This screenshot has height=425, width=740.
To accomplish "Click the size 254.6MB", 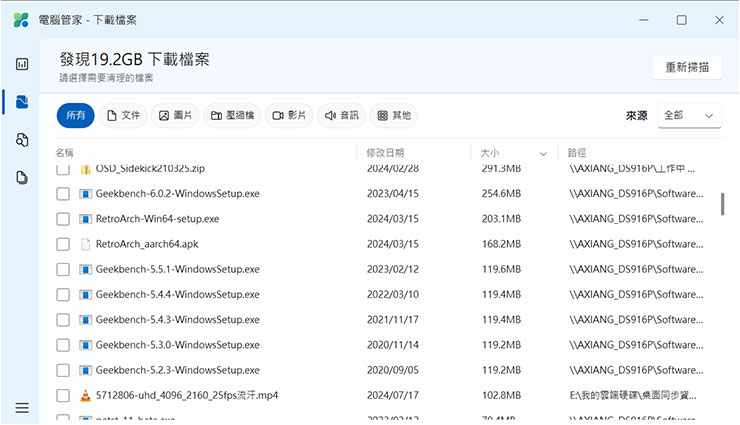I will click(501, 194).
